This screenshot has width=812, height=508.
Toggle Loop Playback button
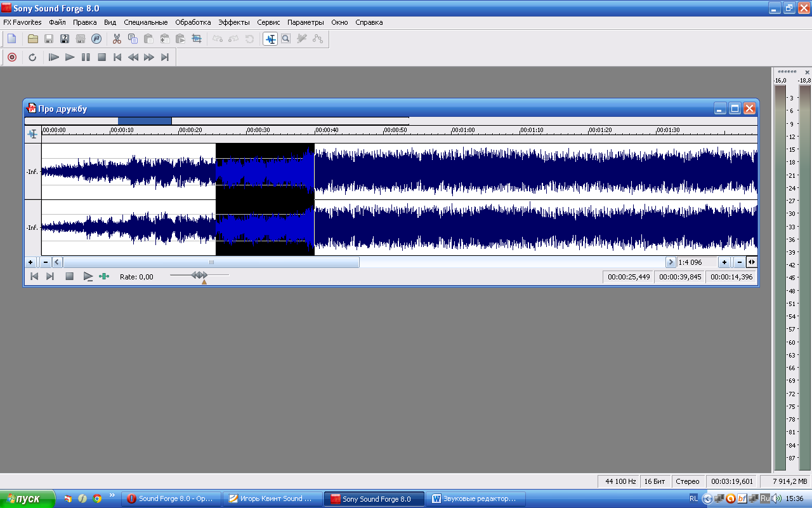pyautogui.click(x=32, y=57)
